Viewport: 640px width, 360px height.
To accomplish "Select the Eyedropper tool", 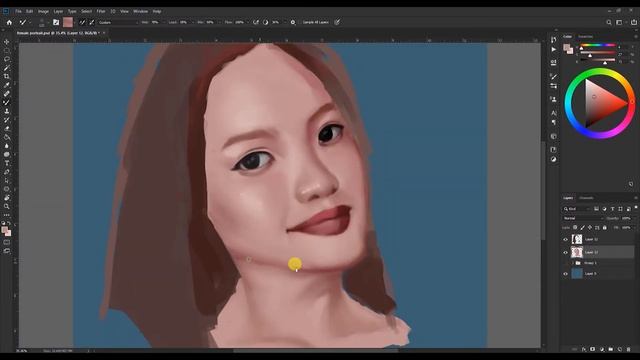I will click(7, 85).
